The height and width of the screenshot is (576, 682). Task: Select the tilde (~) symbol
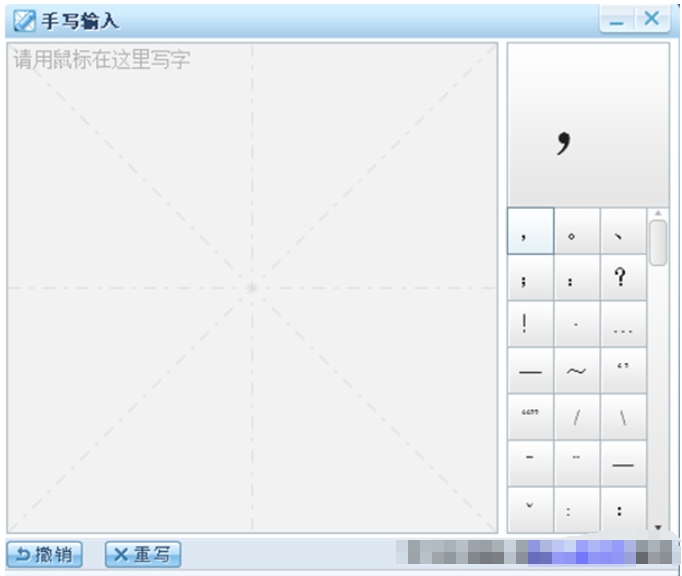(577, 371)
